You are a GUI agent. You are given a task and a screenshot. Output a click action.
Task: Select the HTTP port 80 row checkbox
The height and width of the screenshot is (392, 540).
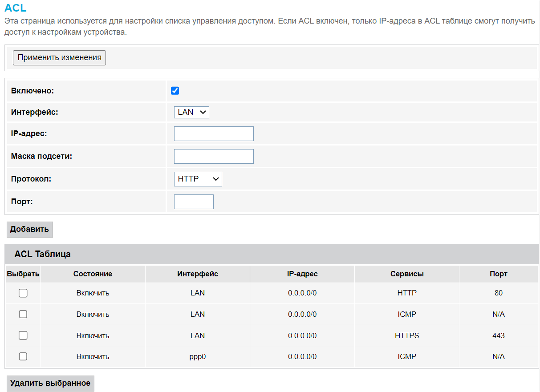23,293
